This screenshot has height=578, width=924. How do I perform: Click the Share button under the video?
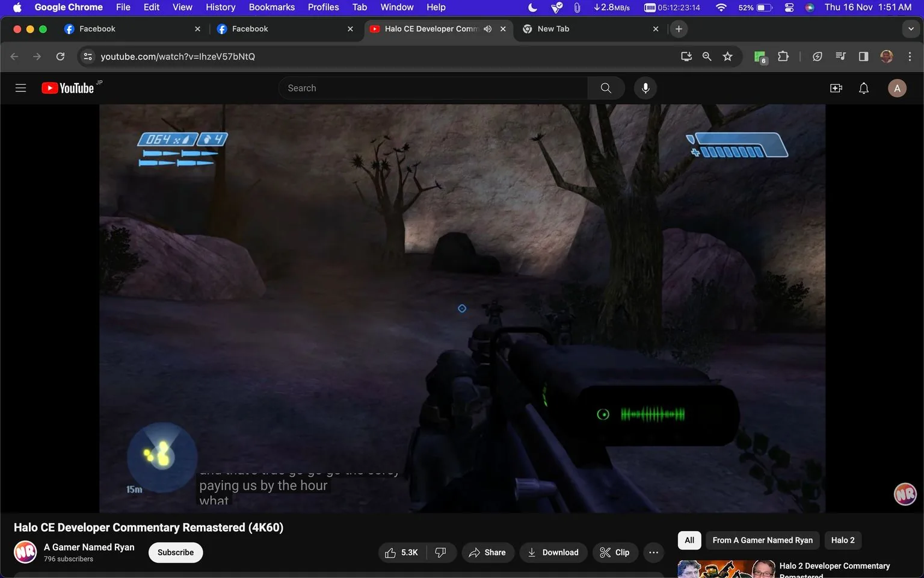click(488, 552)
